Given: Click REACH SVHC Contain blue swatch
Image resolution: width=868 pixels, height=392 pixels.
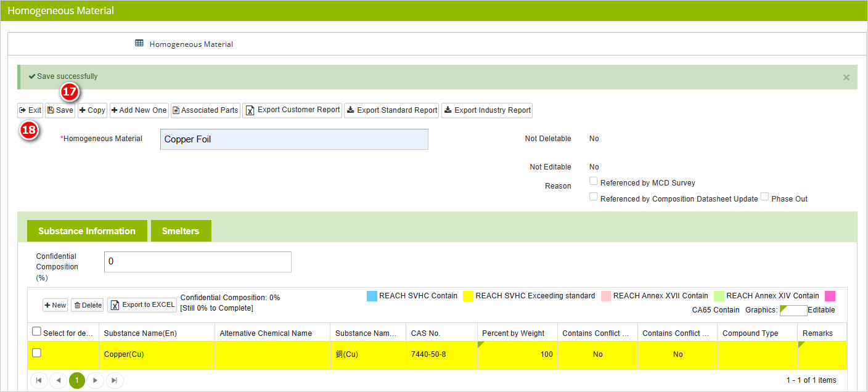Looking at the screenshot, I should click(372, 296).
